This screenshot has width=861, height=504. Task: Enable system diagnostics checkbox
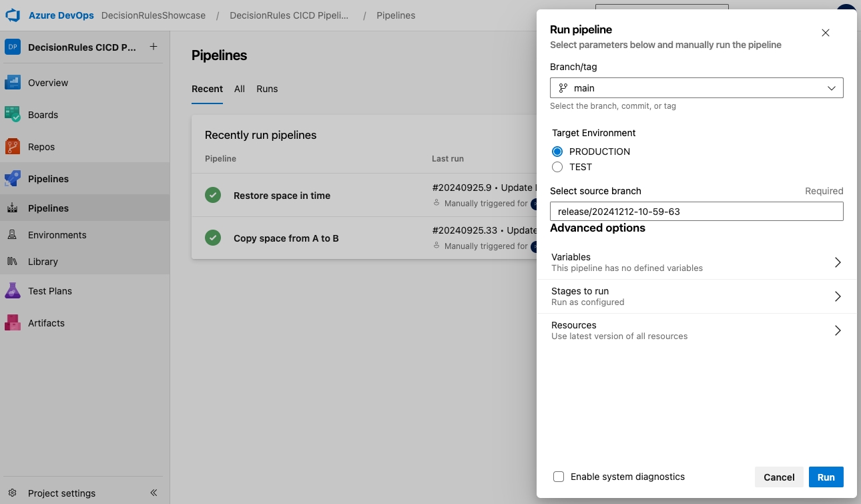click(x=559, y=477)
